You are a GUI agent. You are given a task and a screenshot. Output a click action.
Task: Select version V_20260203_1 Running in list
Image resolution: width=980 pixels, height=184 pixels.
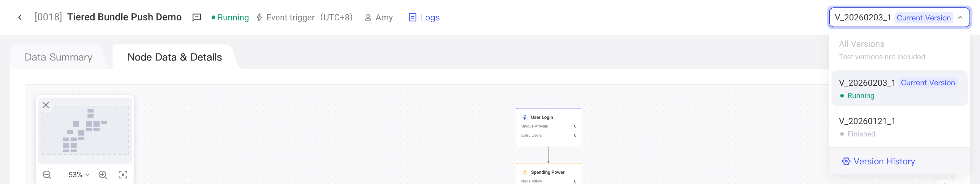pyautogui.click(x=899, y=88)
